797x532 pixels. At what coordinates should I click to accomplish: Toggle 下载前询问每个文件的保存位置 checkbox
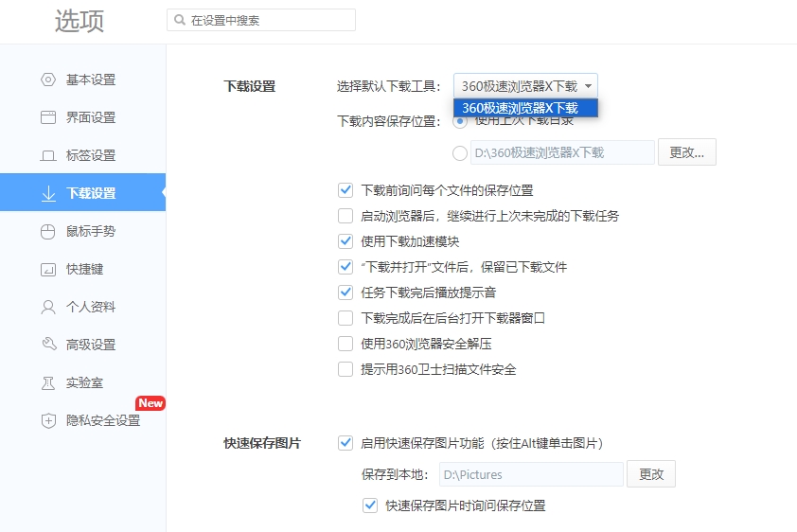[345, 190]
